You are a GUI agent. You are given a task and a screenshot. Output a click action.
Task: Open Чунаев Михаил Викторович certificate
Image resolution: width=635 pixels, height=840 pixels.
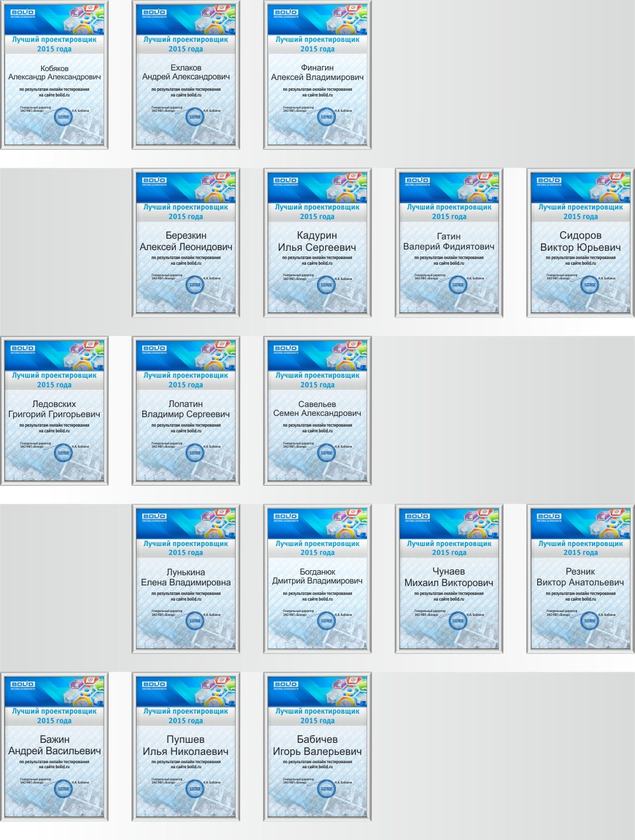(x=449, y=578)
